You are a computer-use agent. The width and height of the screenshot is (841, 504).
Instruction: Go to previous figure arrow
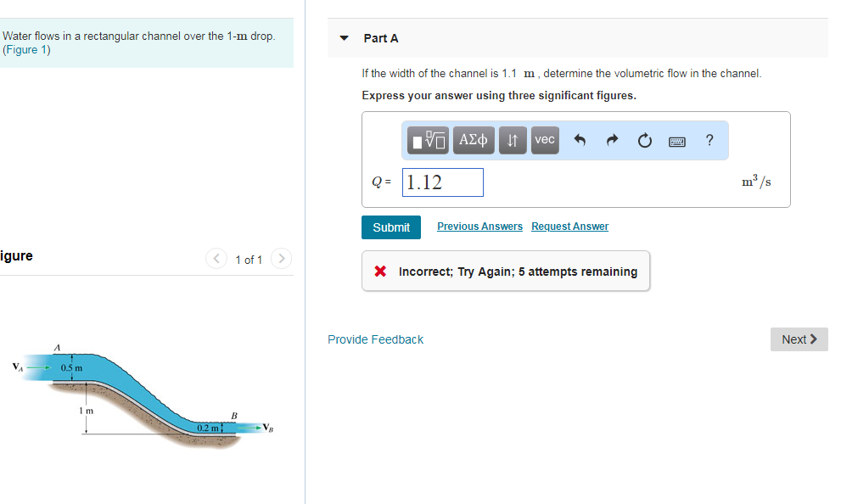[217, 259]
